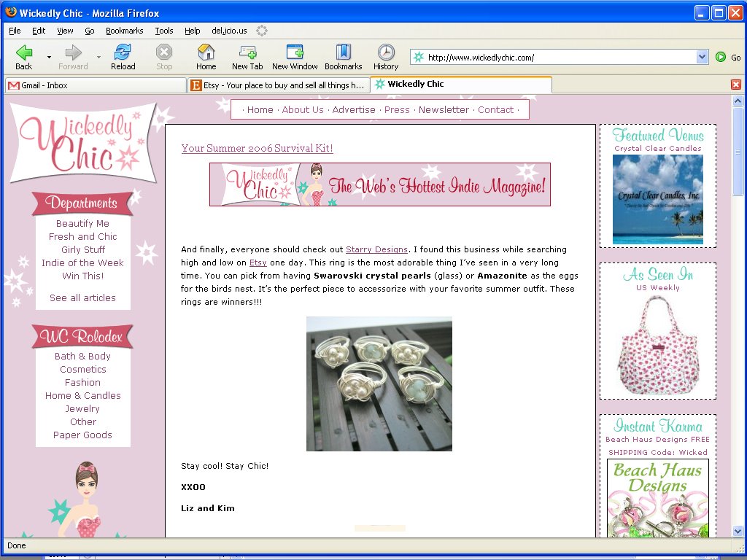This screenshot has height=560, width=747.
Task: Click the Web's Hottest Indie Magazine banner
Action: click(x=379, y=184)
